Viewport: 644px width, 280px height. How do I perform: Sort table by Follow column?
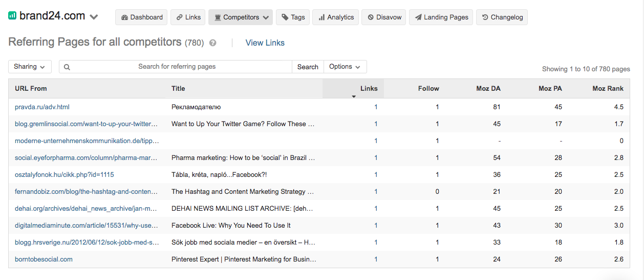pyautogui.click(x=428, y=88)
